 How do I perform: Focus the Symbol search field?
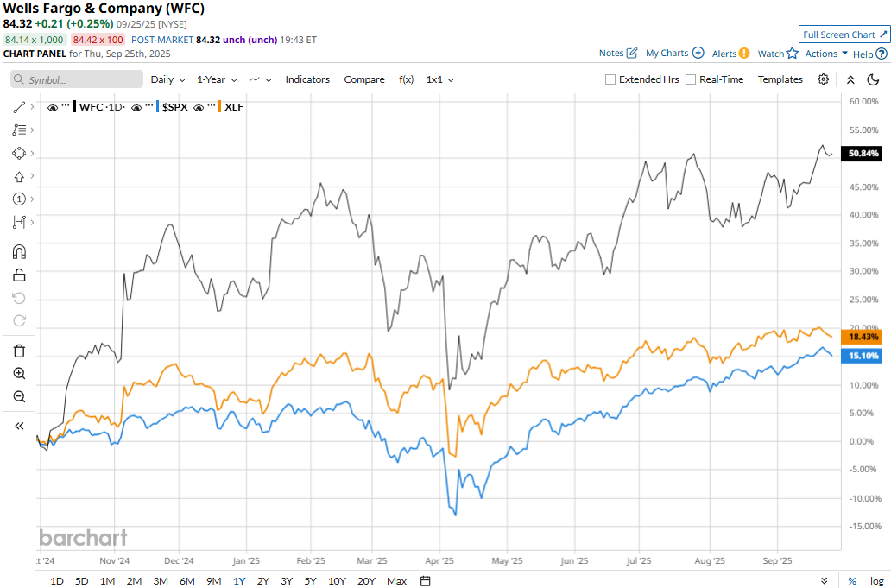pos(77,79)
